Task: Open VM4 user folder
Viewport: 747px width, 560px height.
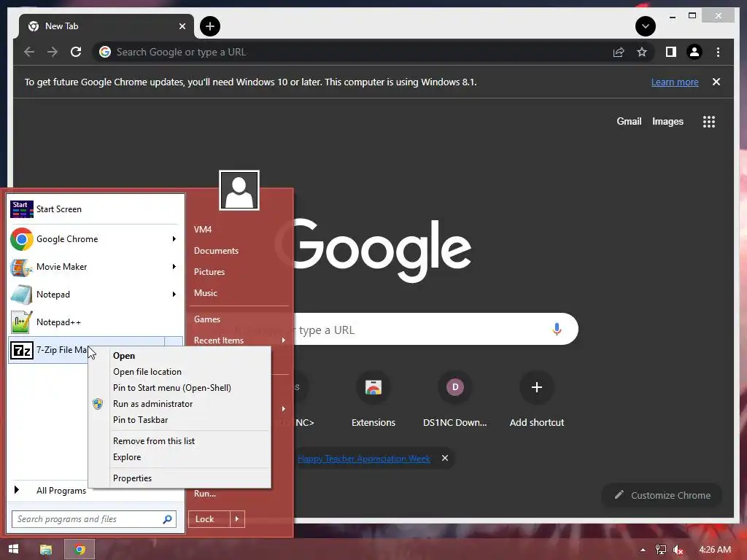Action: click(x=203, y=229)
